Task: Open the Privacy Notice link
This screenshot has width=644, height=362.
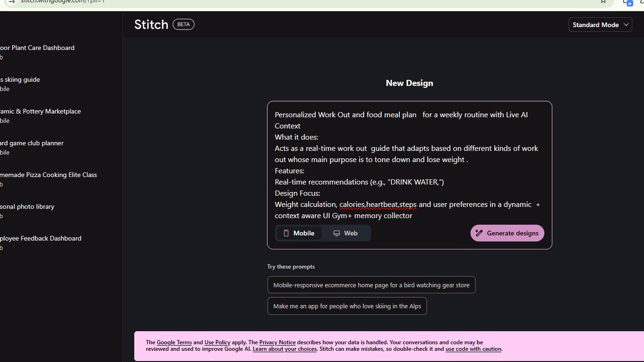Action: tap(277, 342)
